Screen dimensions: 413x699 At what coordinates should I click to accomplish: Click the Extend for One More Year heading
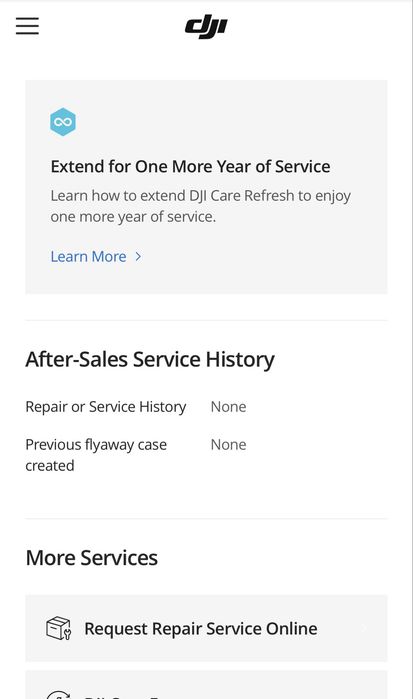190,166
